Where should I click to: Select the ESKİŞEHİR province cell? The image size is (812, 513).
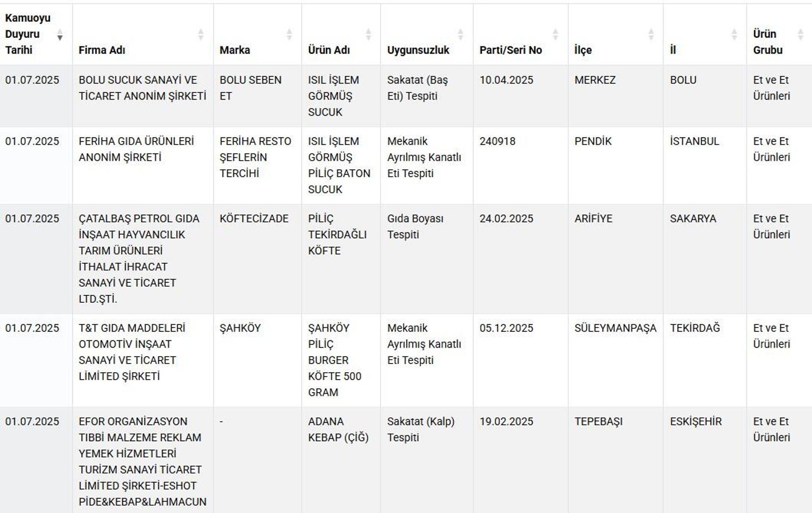pos(696,422)
